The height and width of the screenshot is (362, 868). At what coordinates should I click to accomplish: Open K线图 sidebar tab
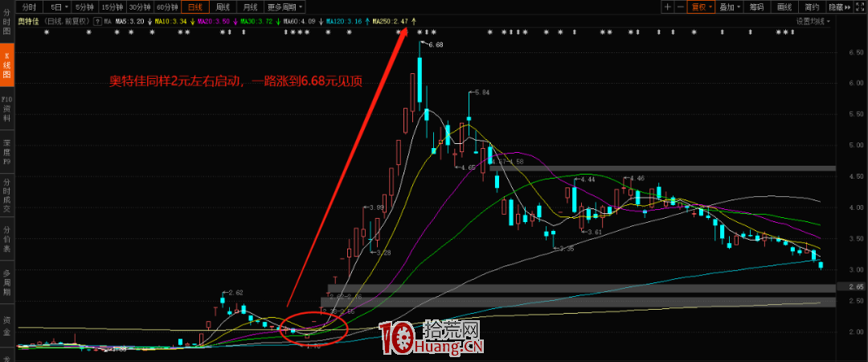coord(7,64)
